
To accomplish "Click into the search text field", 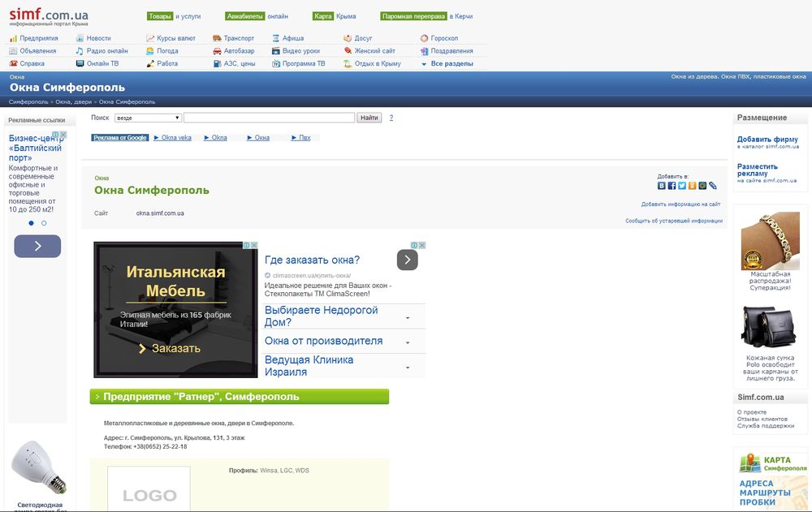I will coord(269,118).
